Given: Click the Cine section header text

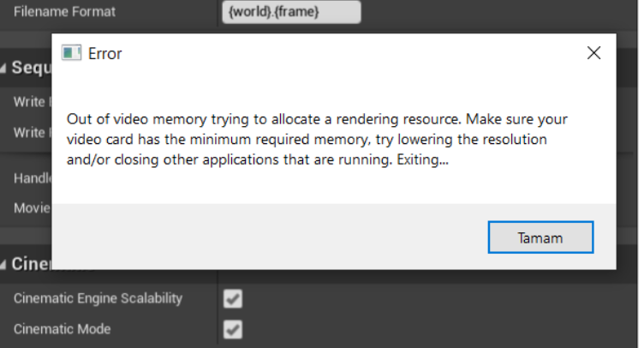Looking at the screenshot, I should pyautogui.click(x=32, y=264).
